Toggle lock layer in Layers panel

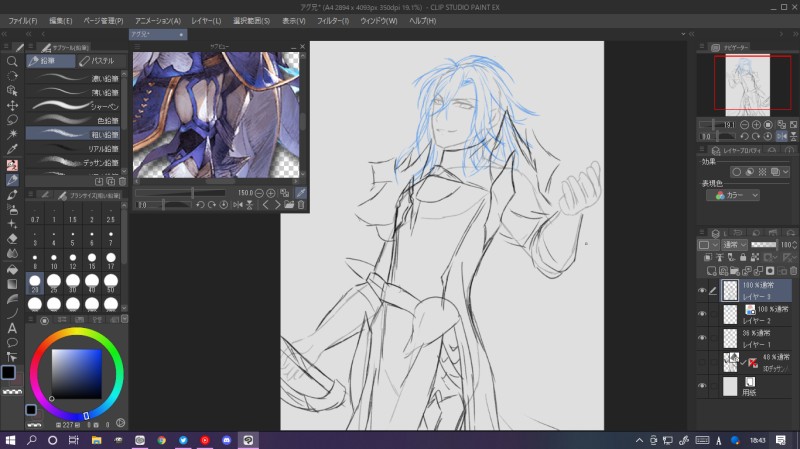pos(743,257)
